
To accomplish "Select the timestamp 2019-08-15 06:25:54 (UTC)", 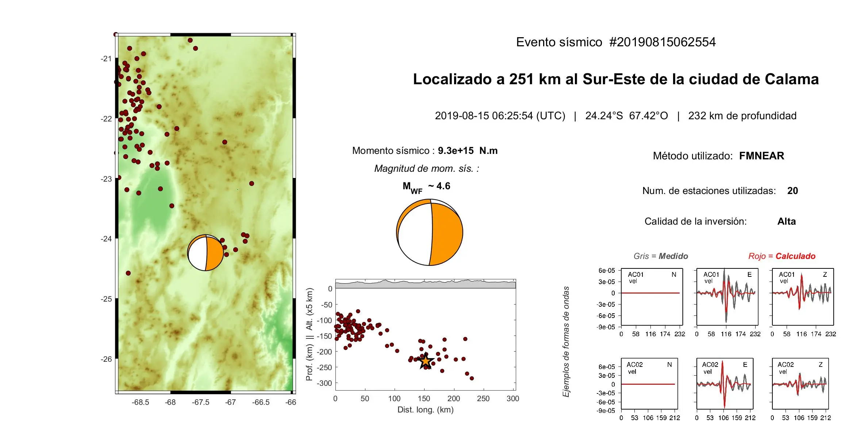I will 500,116.
